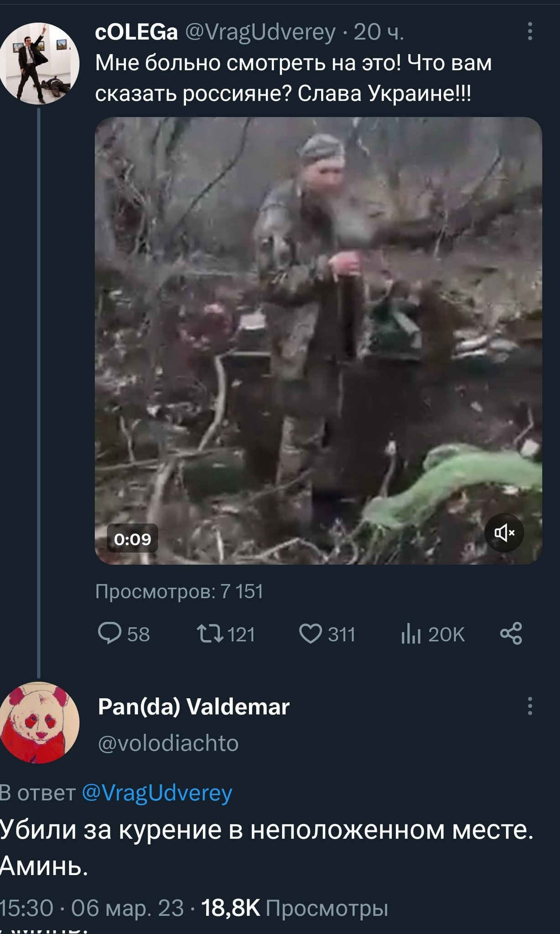The width and height of the screenshot is (560, 934).
Task: Click the @volodiachto handle
Action: click(168, 743)
